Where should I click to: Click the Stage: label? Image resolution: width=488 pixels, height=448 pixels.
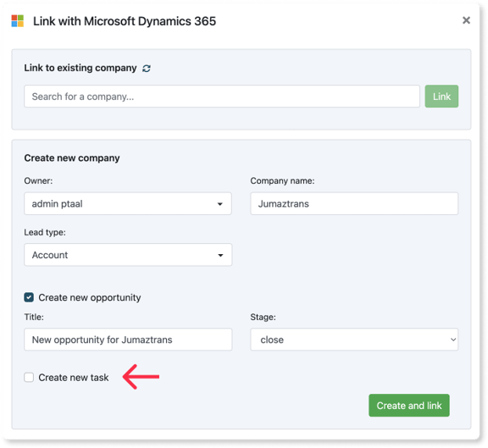[263, 317]
